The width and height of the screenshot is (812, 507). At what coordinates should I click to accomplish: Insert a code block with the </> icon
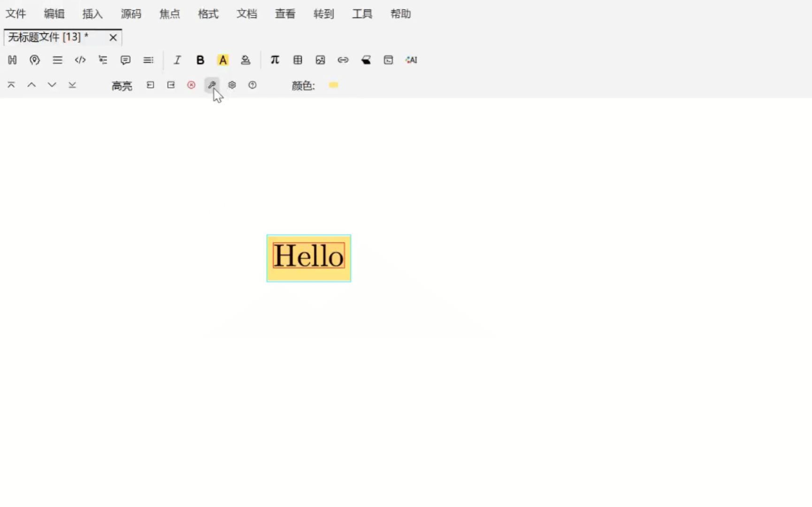pyautogui.click(x=80, y=60)
